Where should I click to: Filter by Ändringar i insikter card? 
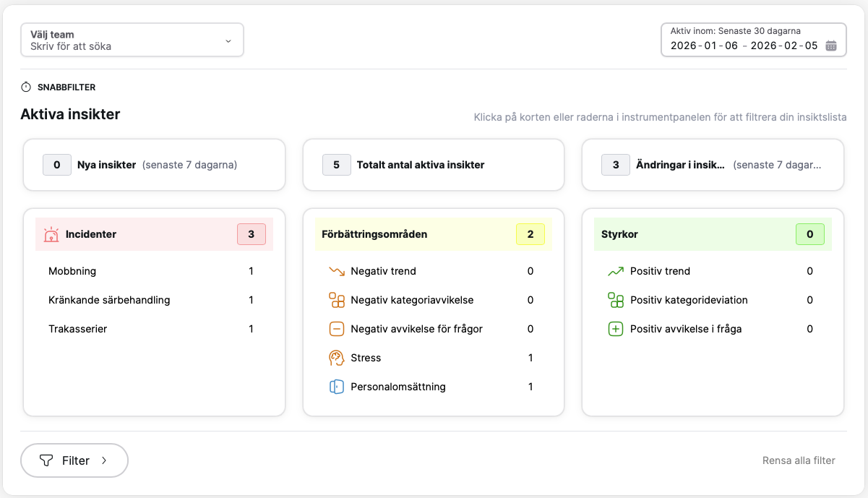[712, 165]
